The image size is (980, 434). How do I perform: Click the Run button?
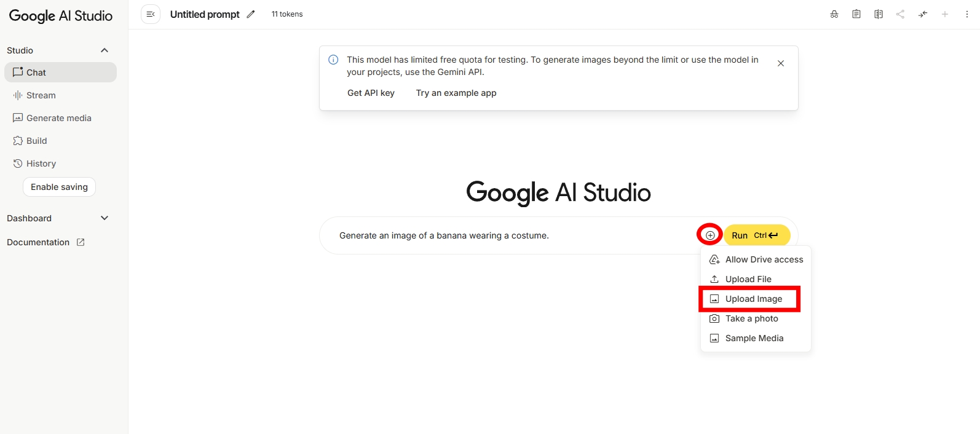757,235
